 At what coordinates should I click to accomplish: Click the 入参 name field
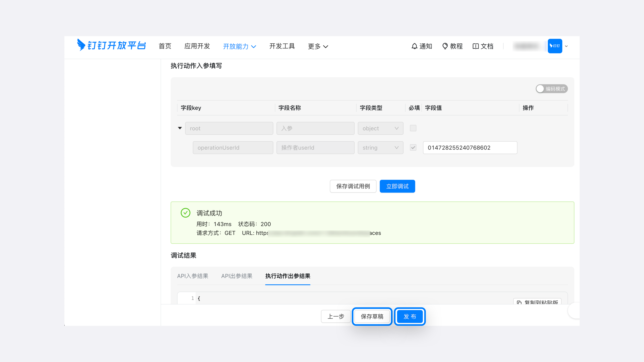tap(315, 128)
